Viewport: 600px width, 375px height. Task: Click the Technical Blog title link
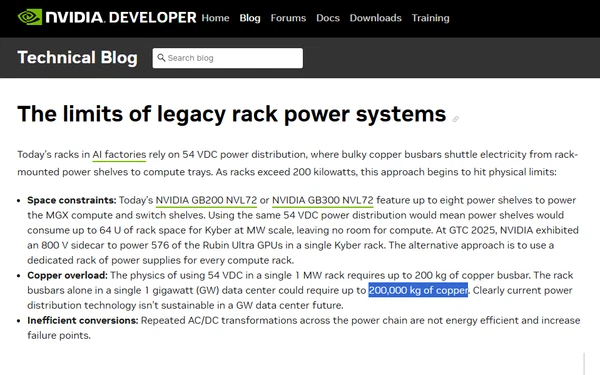click(77, 57)
